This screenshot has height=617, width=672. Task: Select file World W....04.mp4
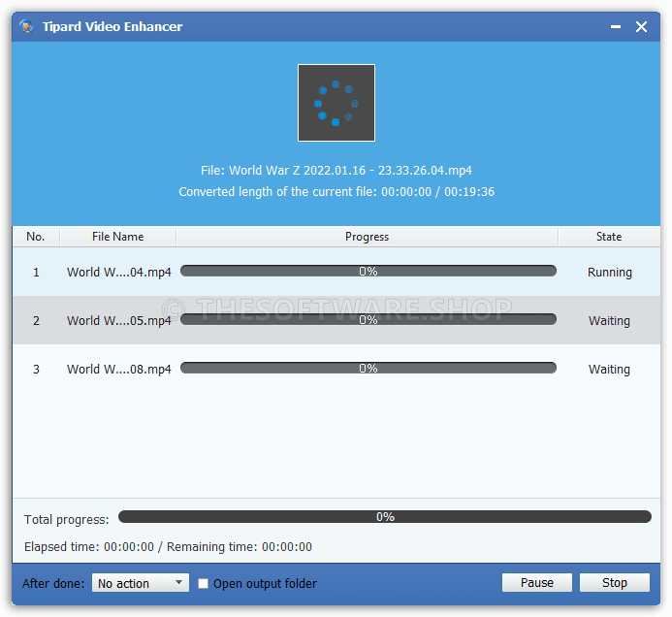(118, 273)
